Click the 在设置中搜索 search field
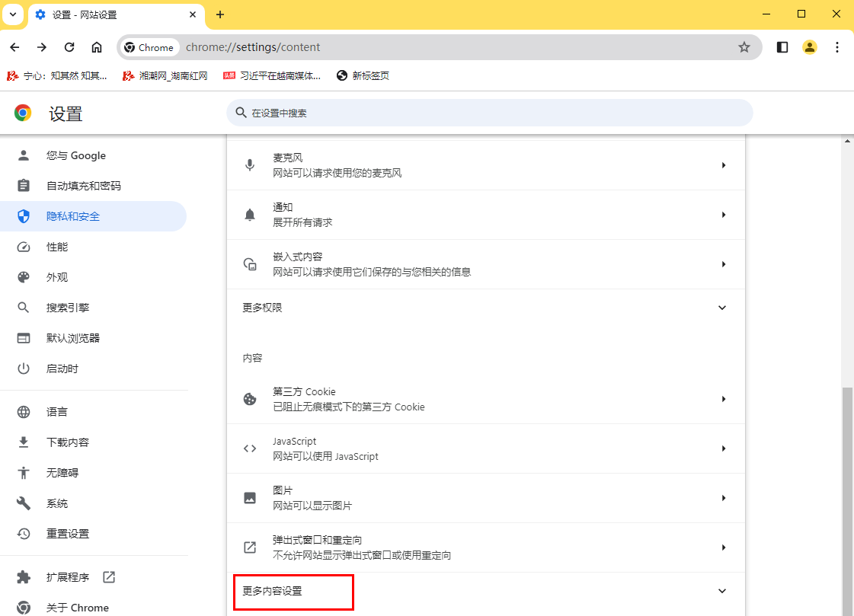 pyautogui.click(x=490, y=113)
